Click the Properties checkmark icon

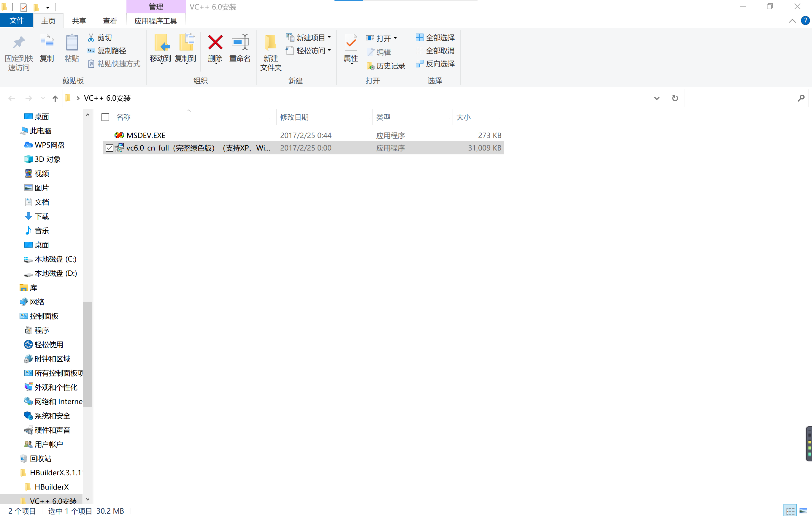[x=351, y=43]
